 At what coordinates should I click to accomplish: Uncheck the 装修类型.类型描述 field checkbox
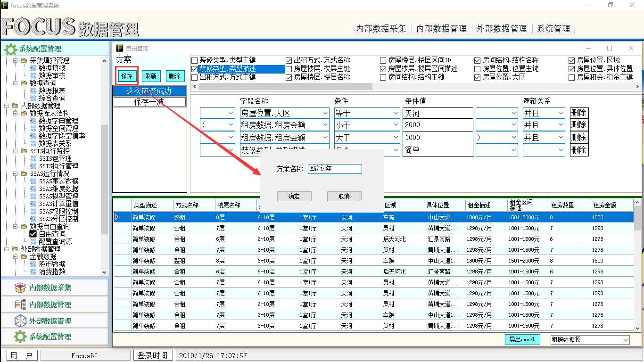click(x=194, y=69)
